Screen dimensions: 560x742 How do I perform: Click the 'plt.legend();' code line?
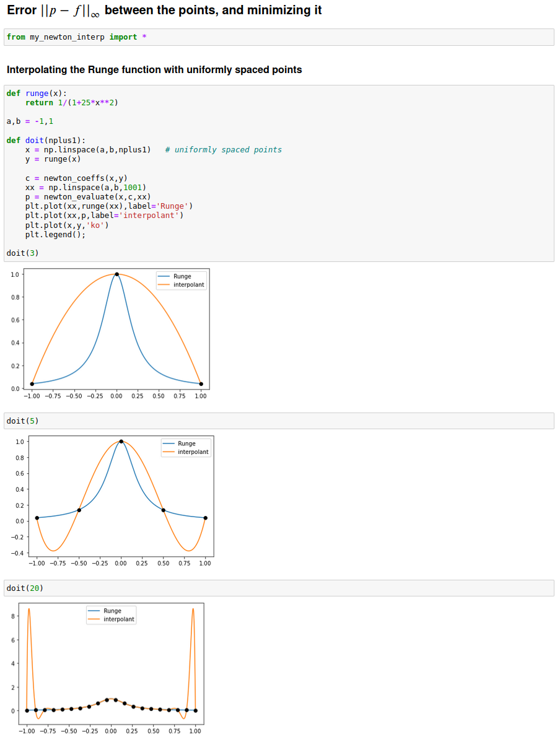(x=55, y=234)
